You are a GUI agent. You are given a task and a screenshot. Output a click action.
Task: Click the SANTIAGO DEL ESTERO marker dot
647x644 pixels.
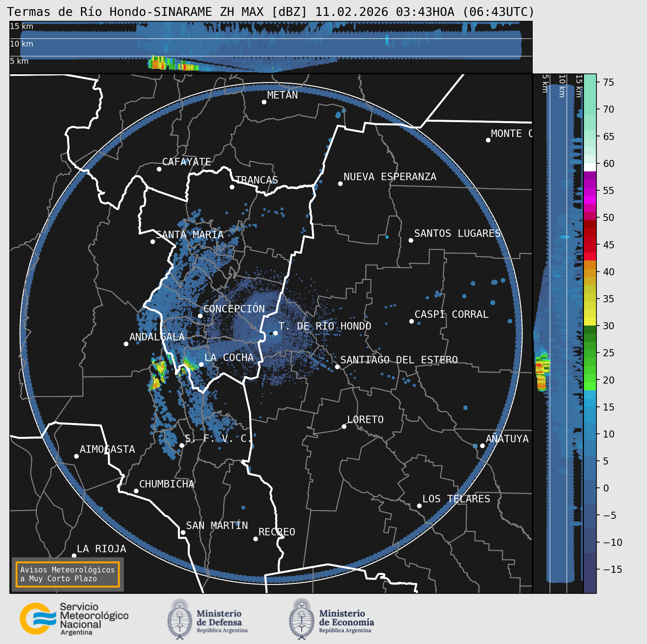[337, 367]
